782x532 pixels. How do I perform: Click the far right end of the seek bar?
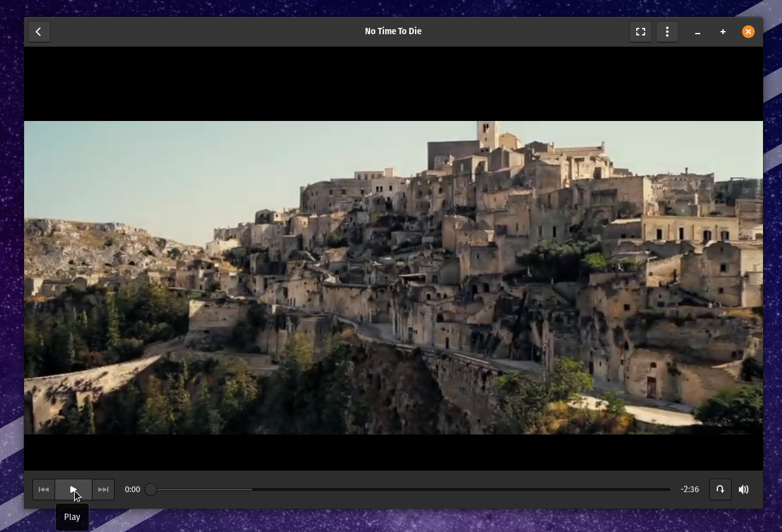point(669,490)
